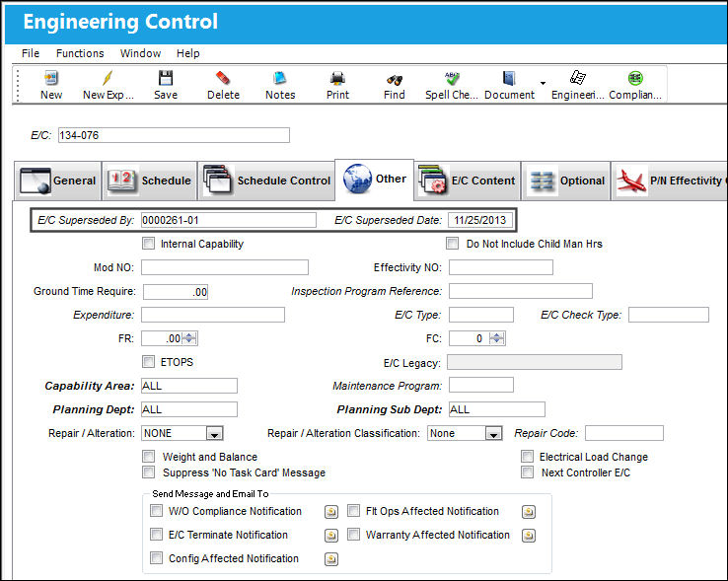Viewport: 728px width, 581px height.
Task: Click the E/C Check Type field
Action: click(669, 315)
